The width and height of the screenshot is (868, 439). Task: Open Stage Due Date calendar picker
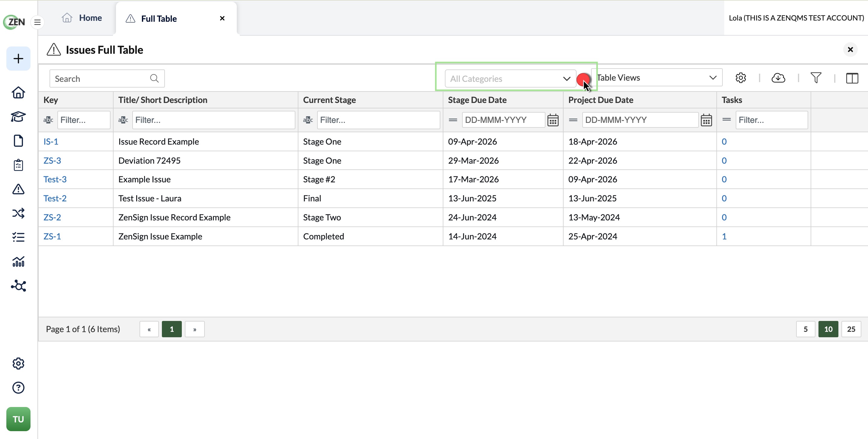click(553, 120)
